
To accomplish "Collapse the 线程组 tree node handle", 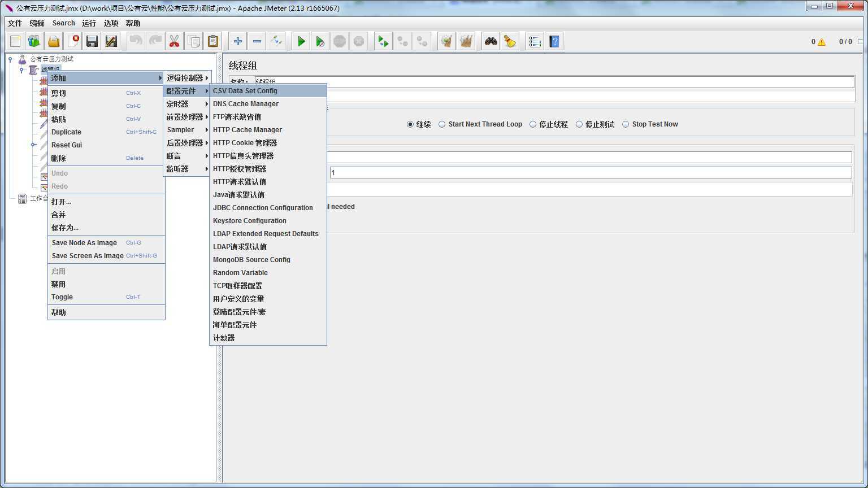I will coord(21,70).
